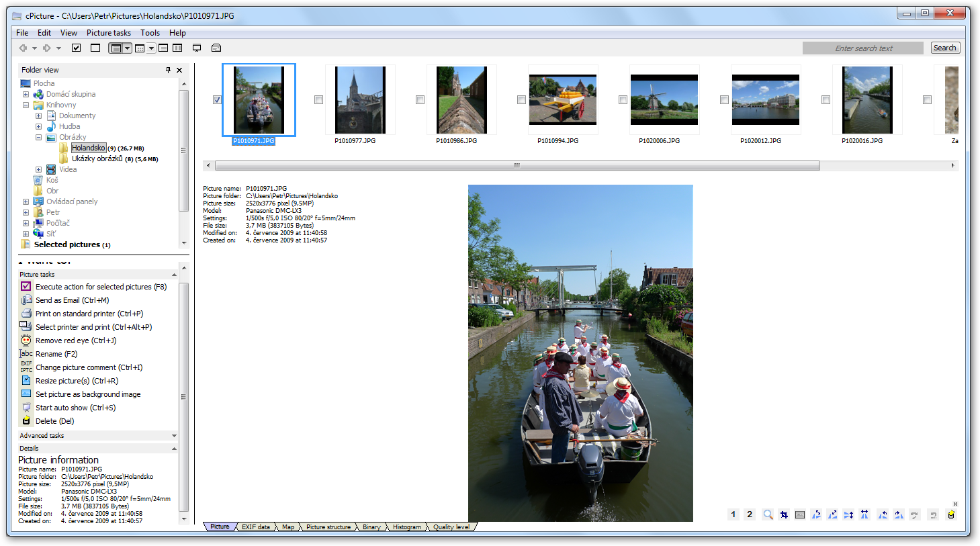Screen dimensions: 980x546
Task: Pin the Folder view panel
Action: tap(168, 70)
